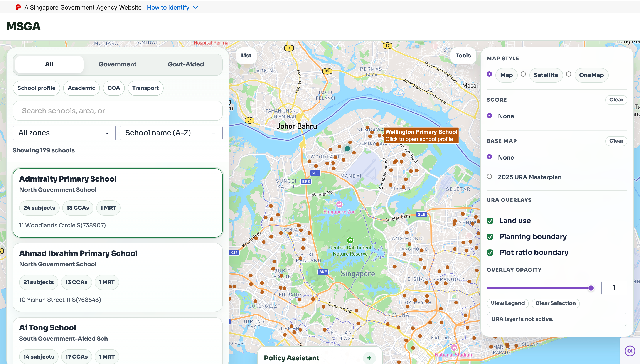Click the SLE badge near Seletar Expy
The image size is (640, 364).
pos(421,214)
